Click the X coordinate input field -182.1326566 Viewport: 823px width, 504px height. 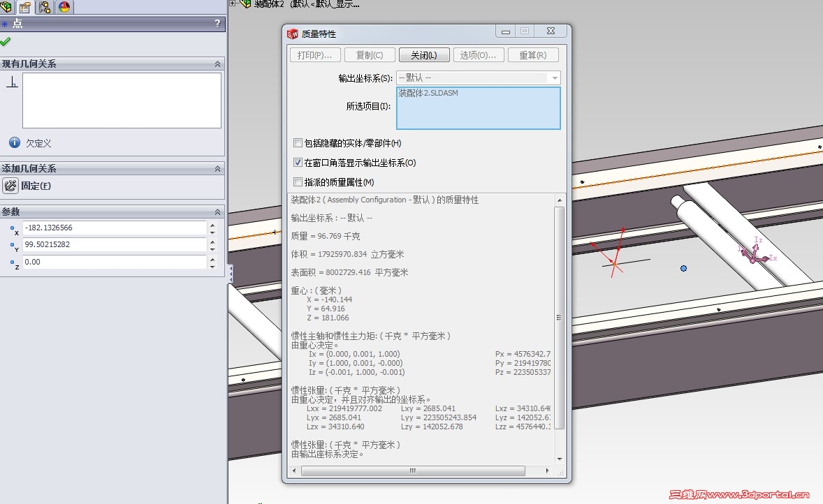[112, 228]
